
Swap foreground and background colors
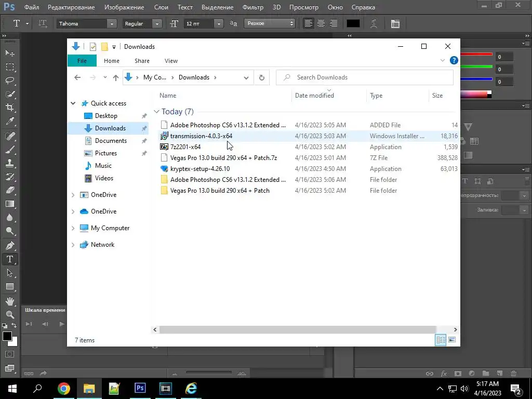[x=14, y=325]
